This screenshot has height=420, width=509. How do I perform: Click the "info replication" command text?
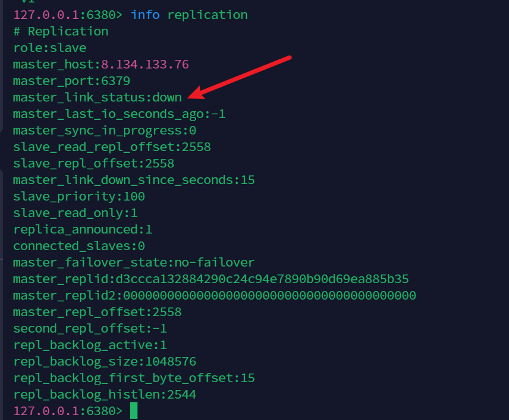coord(189,15)
